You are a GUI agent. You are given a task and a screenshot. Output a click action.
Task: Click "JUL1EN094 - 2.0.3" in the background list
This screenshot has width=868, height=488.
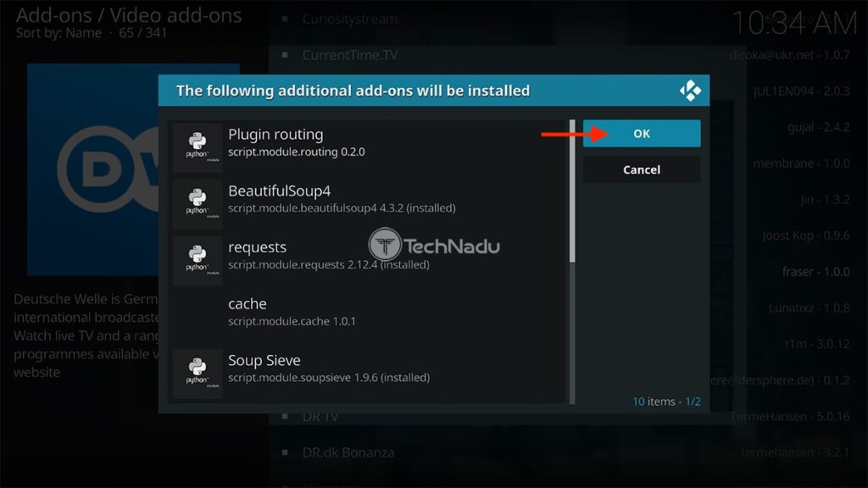click(802, 91)
